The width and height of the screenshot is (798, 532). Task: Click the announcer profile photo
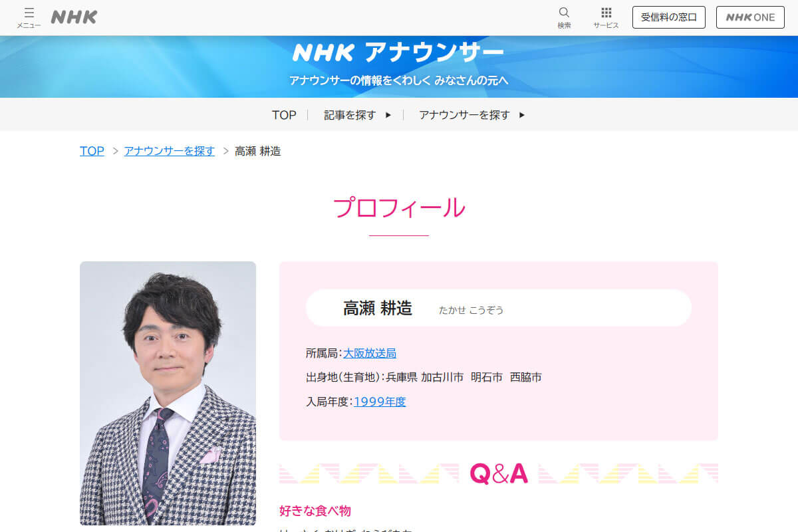168,393
